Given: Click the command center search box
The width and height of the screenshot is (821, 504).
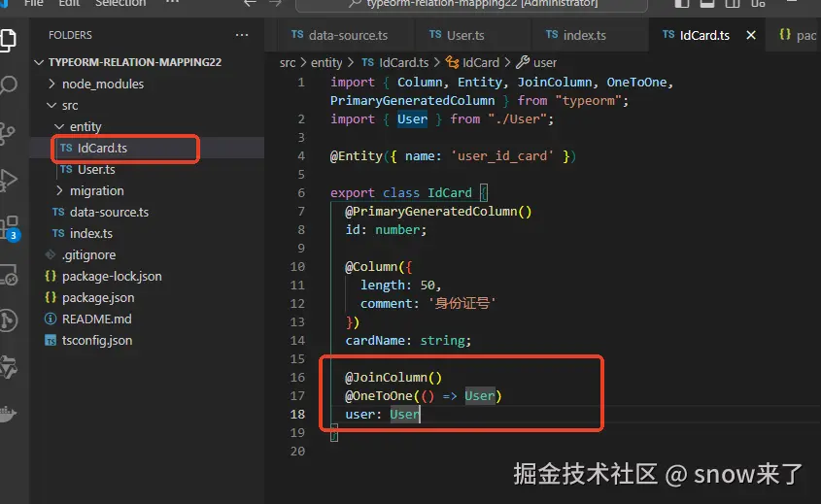Looking at the screenshot, I should (472, 4).
